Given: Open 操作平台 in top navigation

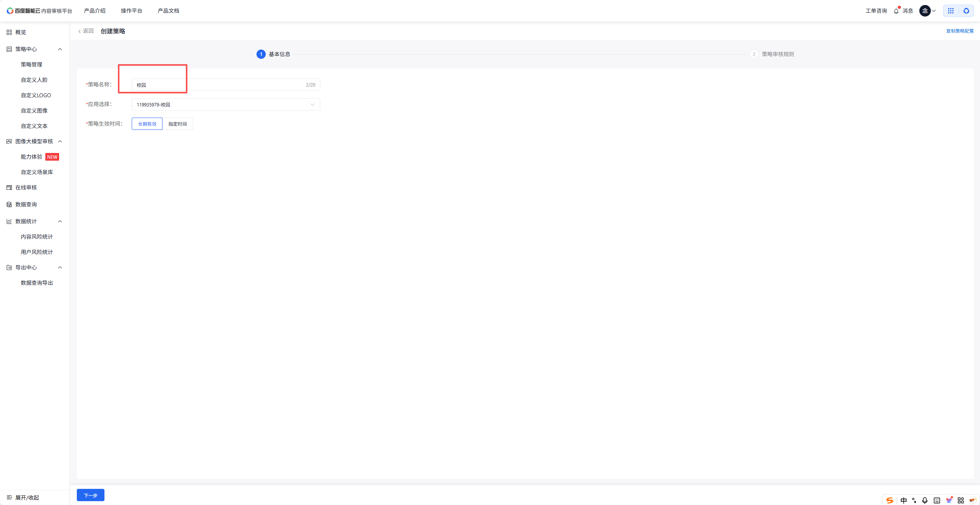Looking at the screenshot, I should tap(131, 11).
